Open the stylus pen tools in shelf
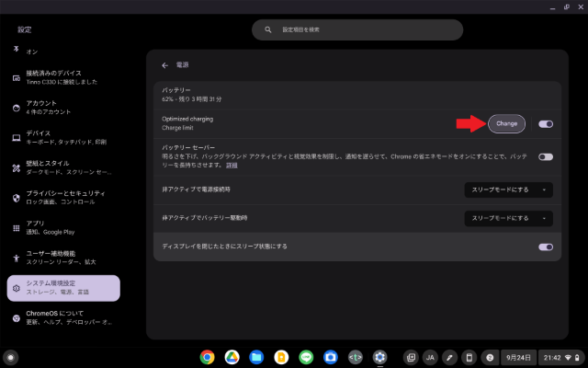The width and height of the screenshot is (588, 368). click(449, 356)
